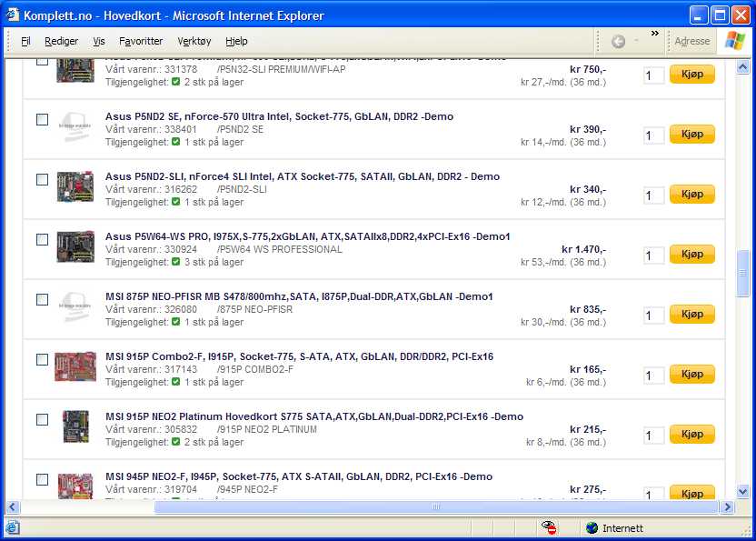Open the Asus P5ND2 SE placeholder image
Image resolution: width=756 pixels, height=541 pixels.
[x=75, y=126]
